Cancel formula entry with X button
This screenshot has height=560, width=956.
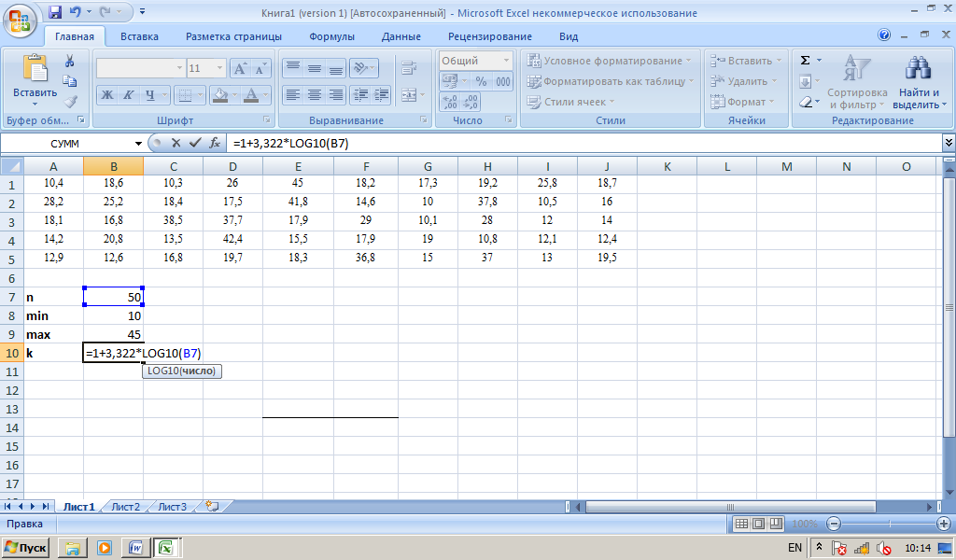pyautogui.click(x=176, y=143)
